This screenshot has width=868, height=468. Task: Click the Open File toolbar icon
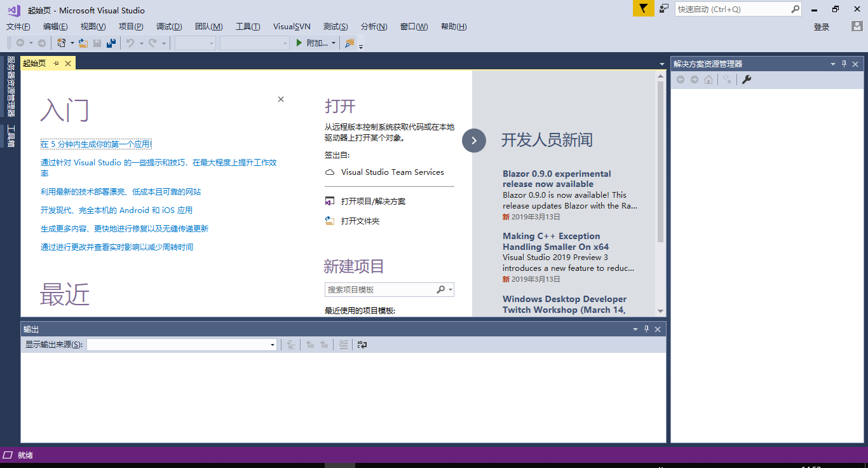point(83,43)
